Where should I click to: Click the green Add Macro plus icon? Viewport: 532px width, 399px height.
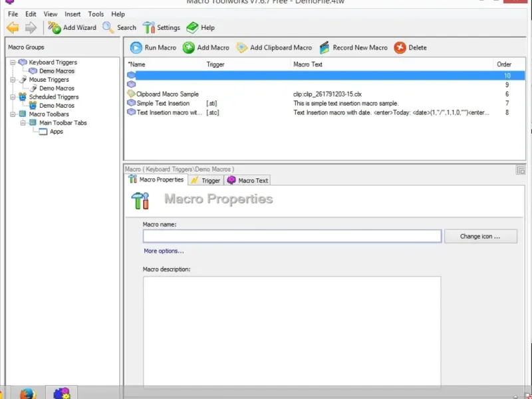189,47
